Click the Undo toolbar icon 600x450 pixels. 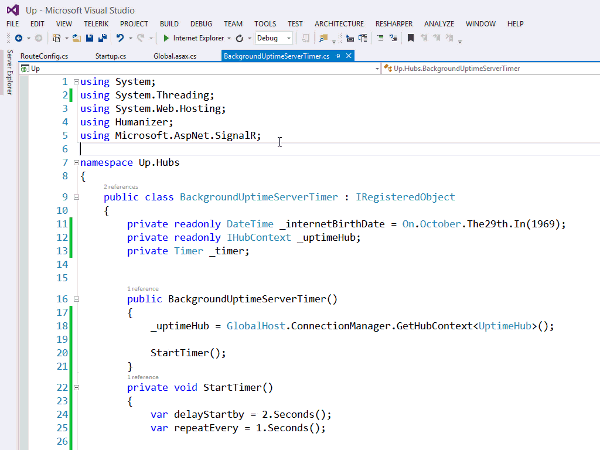pyautogui.click(x=120, y=38)
